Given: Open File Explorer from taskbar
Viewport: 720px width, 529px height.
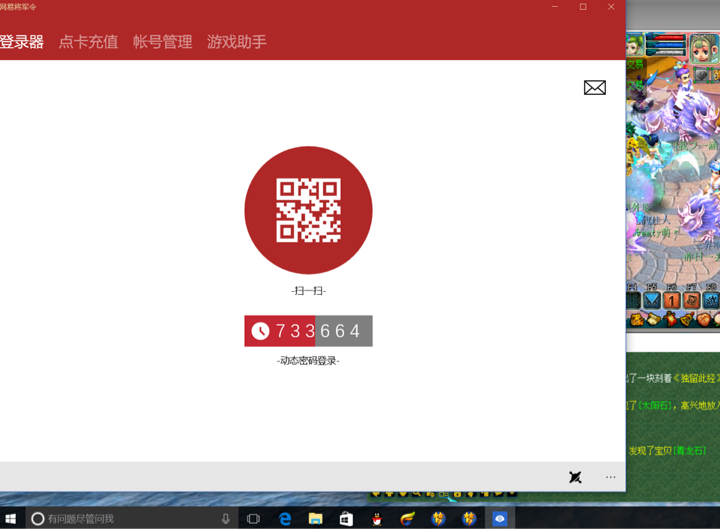Looking at the screenshot, I should tap(315, 518).
